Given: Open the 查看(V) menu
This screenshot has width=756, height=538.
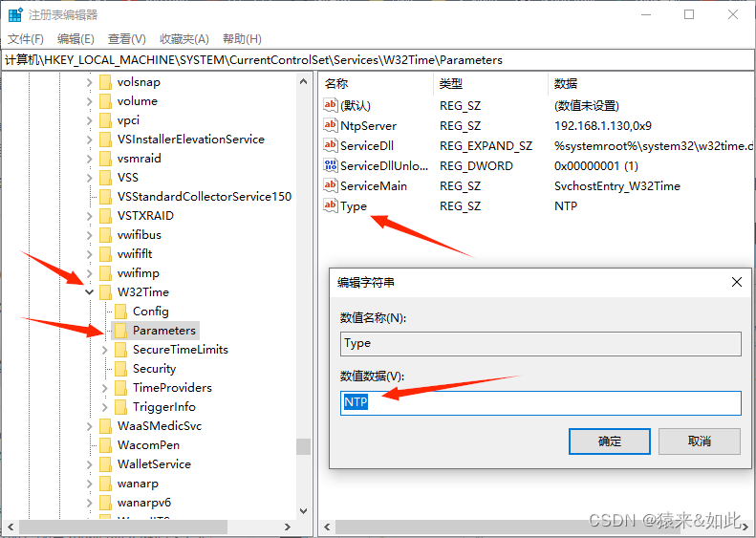Looking at the screenshot, I should click(x=127, y=39).
